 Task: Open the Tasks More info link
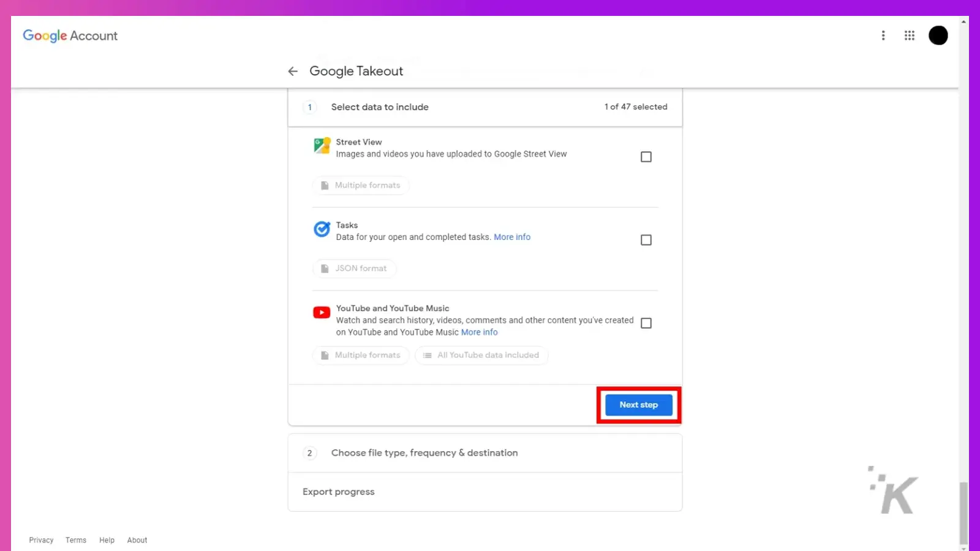(512, 237)
